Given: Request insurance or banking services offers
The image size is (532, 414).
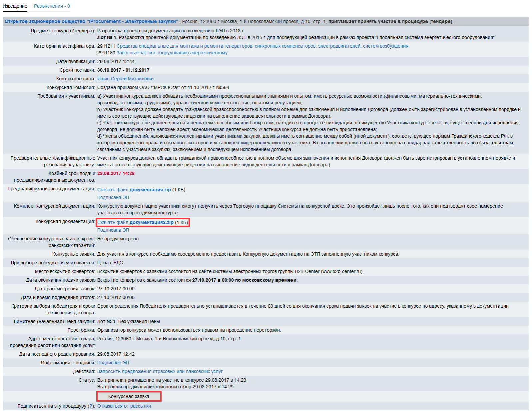Looking at the screenshot, I should tap(160, 371).
